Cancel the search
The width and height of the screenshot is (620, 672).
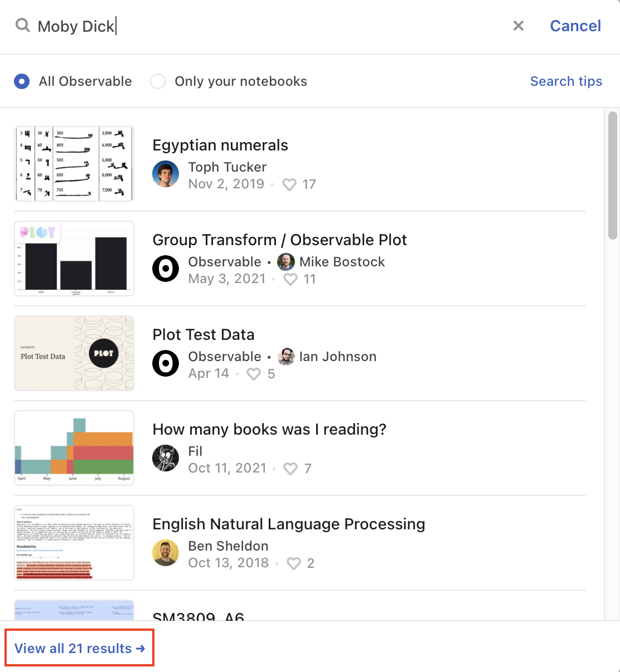(575, 26)
